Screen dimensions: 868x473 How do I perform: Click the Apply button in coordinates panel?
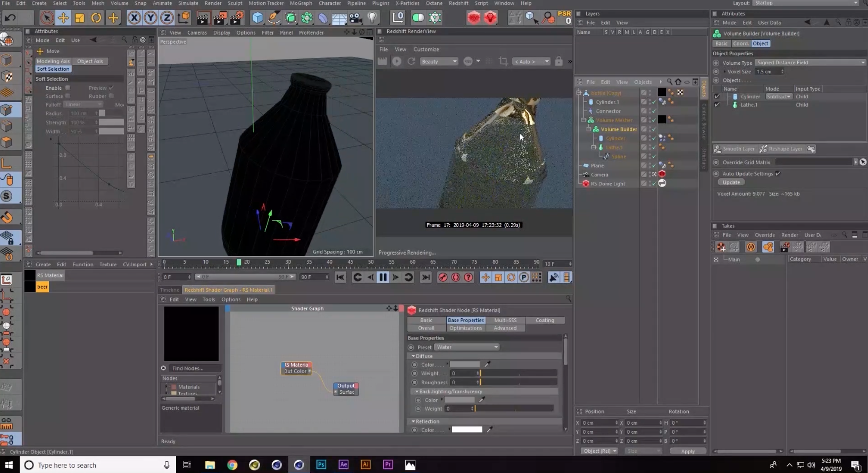pyautogui.click(x=688, y=451)
